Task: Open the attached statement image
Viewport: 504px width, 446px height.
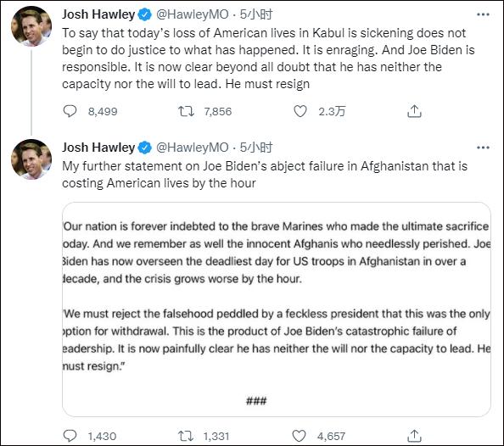Action: click(x=277, y=309)
